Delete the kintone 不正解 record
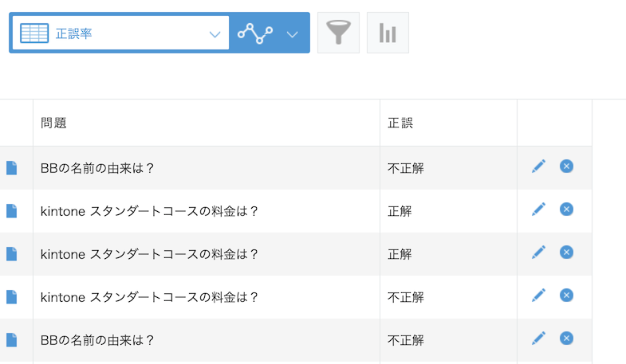 (x=566, y=296)
